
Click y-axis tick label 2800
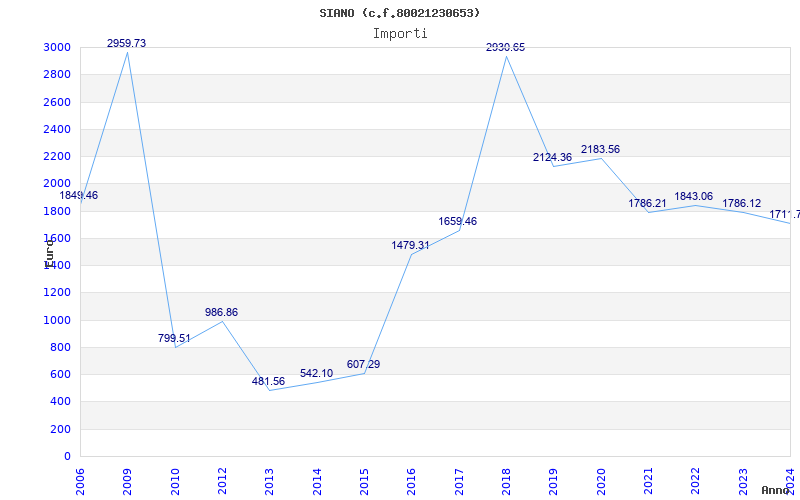point(57,74)
